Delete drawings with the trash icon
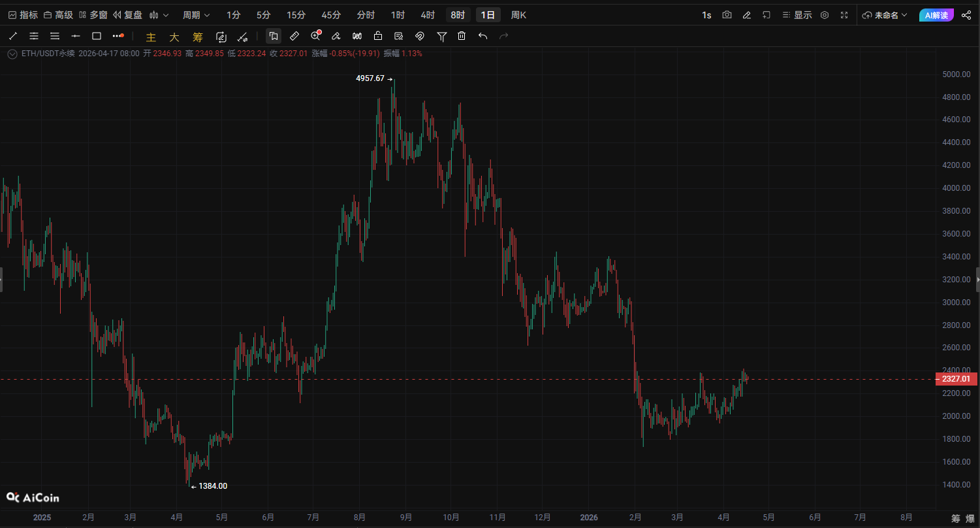Screen dimensions: 980x528 click(462, 36)
